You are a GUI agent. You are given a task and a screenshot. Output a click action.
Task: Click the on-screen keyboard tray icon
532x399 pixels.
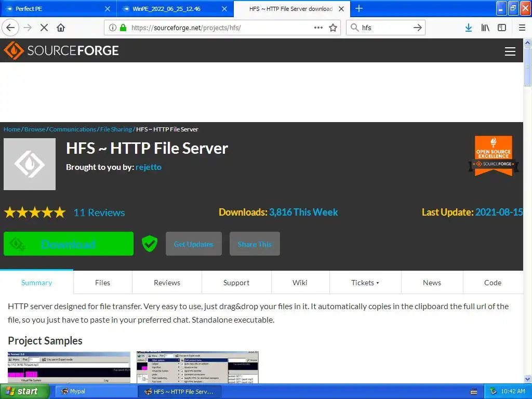point(474,392)
